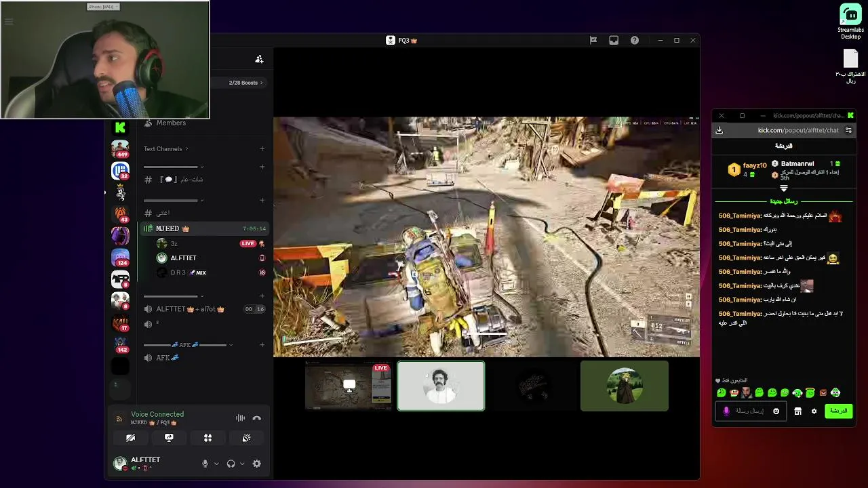Open the soundboard button

[x=246, y=438]
